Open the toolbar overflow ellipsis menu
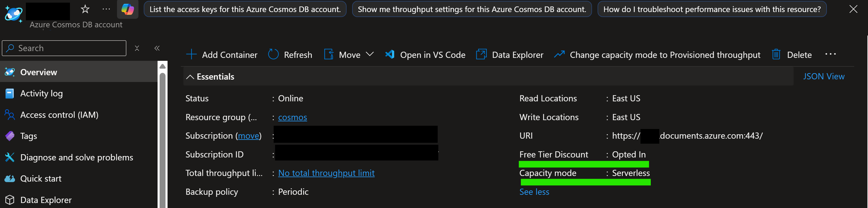 830,54
